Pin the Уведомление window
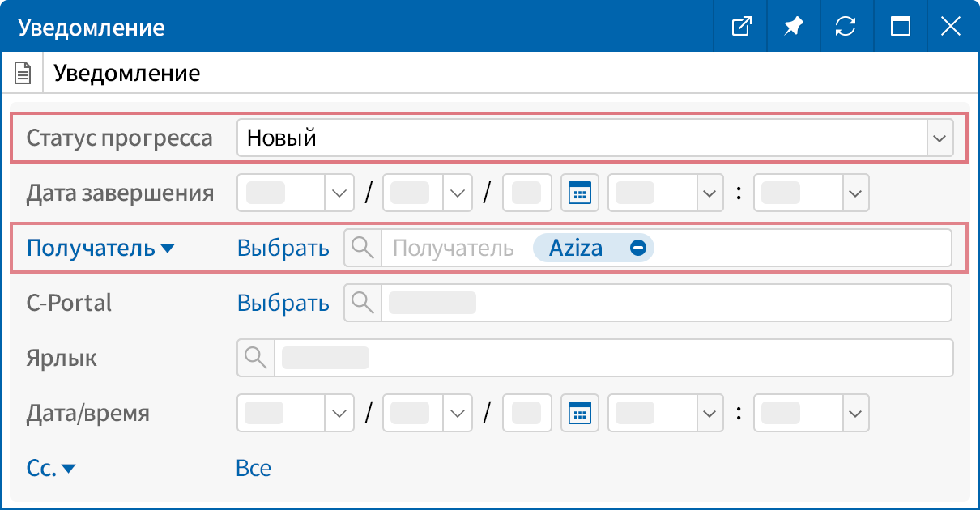Image resolution: width=980 pixels, height=510 pixels. tap(793, 26)
